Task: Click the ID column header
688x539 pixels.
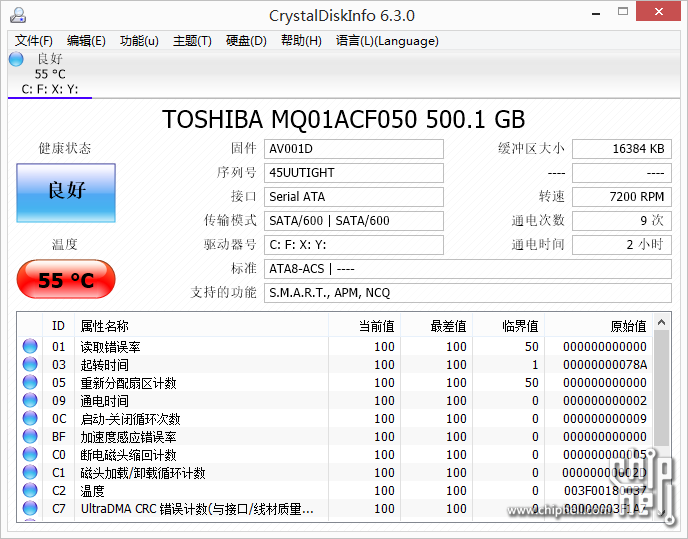Action: pyautogui.click(x=58, y=326)
